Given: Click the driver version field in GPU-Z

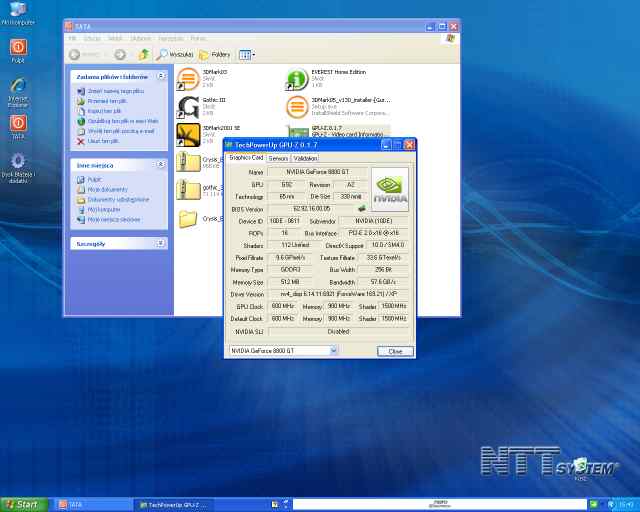Looking at the screenshot, I should 338,294.
